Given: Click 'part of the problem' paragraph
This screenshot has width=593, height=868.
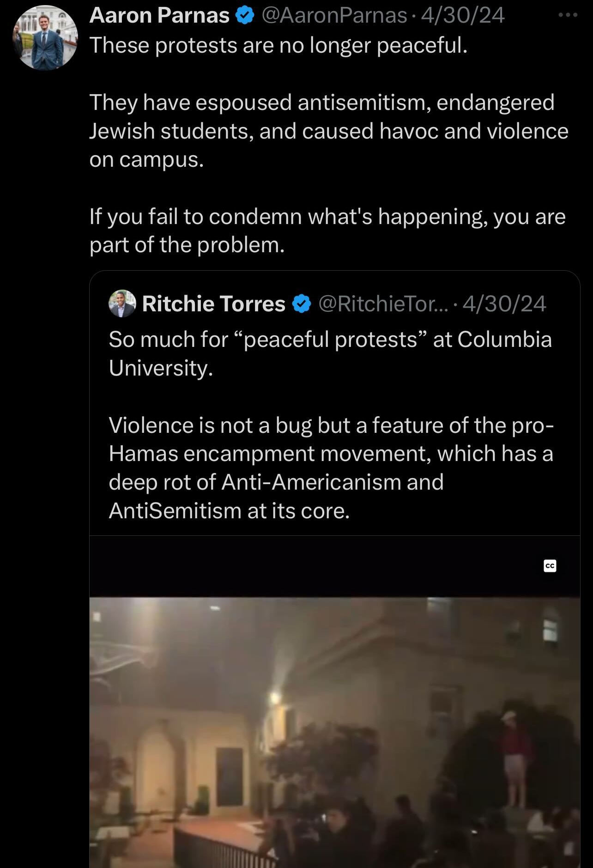Looking at the screenshot, I should click(327, 231).
